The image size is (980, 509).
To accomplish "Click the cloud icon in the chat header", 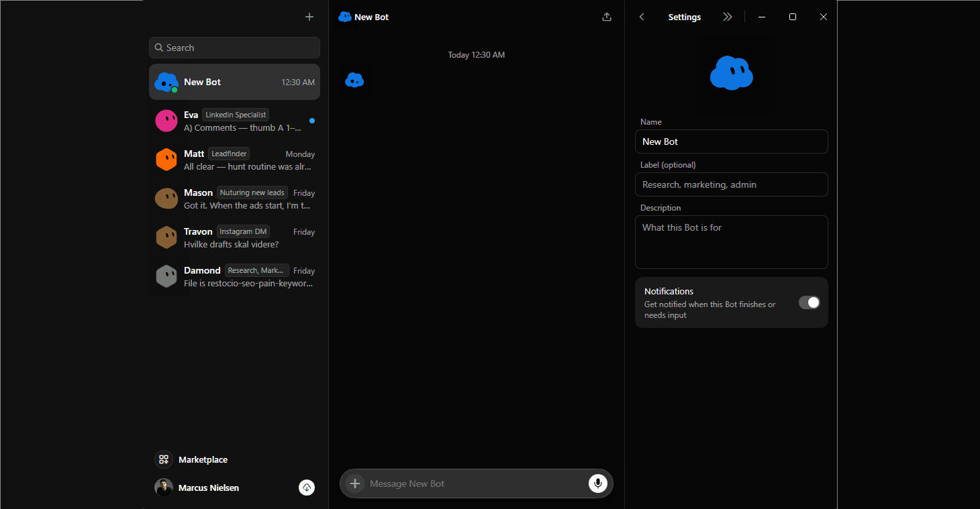I will tap(345, 17).
